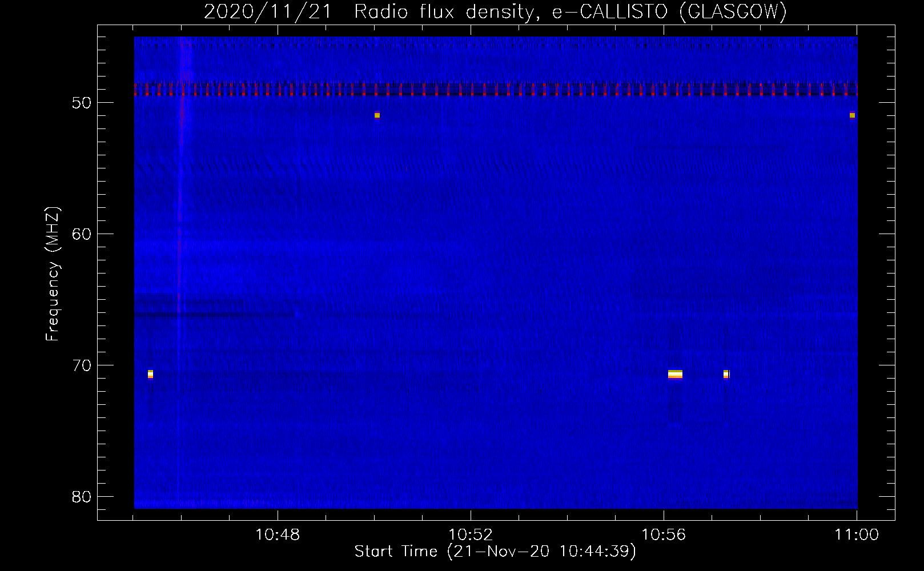The image size is (924, 571).
Task: Click the 70 MHz frequency tick label
Action: pos(82,365)
